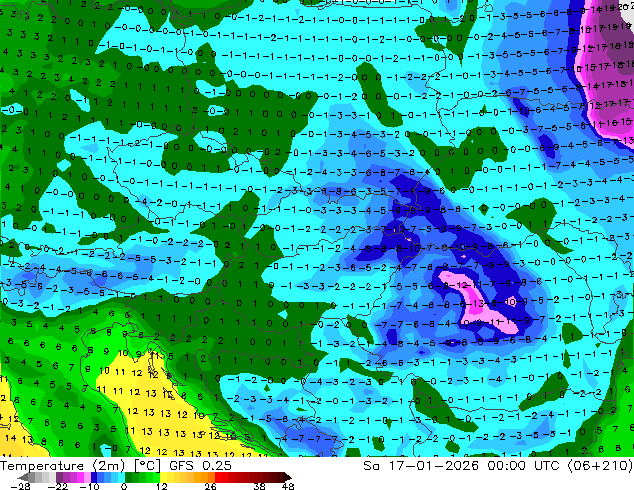The width and height of the screenshot is (634, 490).
Task: Click the 'GFS 0.25' model label
Action: 200,465
